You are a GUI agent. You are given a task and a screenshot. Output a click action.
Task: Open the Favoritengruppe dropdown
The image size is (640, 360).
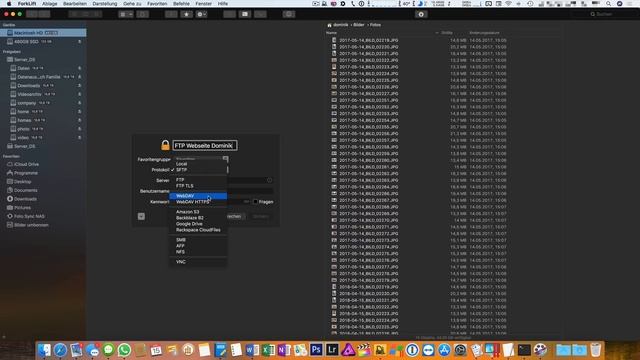(201, 158)
